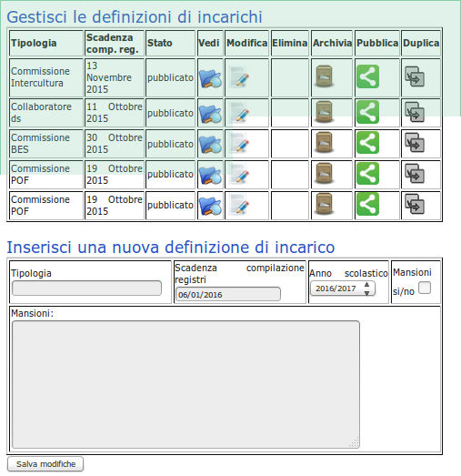This screenshot has height=476, width=461.
Task: Edit the Collaboratore ds row
Action: click(239, 112)
